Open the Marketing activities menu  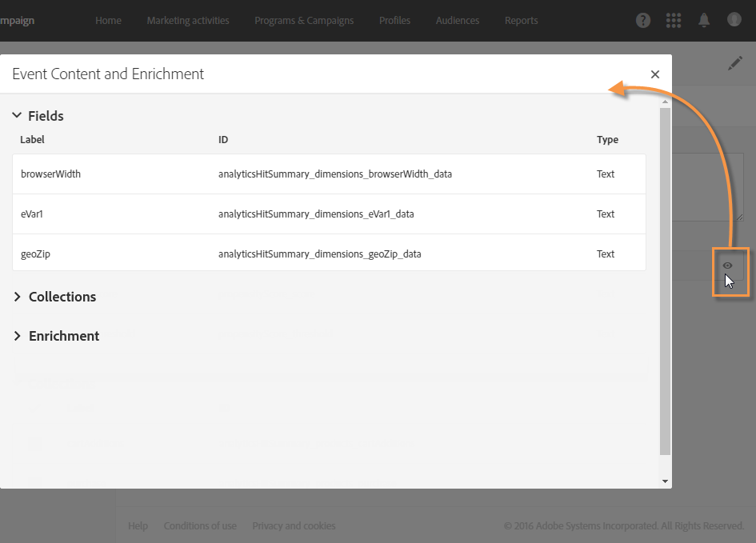click(188, 20)
